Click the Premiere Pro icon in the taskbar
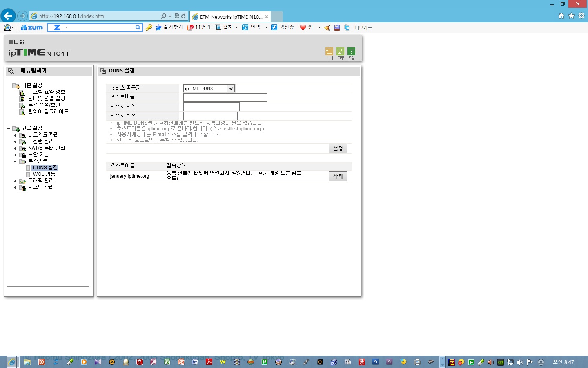 [x=389, y=362]
